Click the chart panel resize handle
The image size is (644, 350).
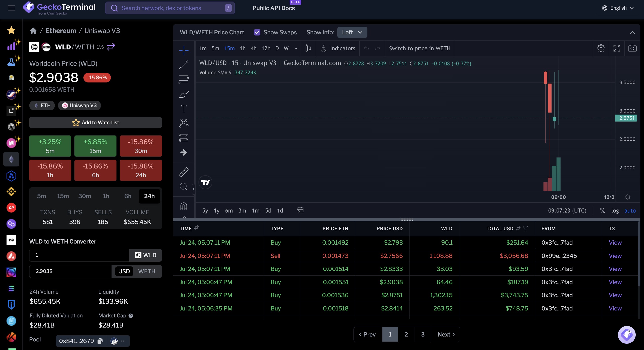click(x=407, y=220)
